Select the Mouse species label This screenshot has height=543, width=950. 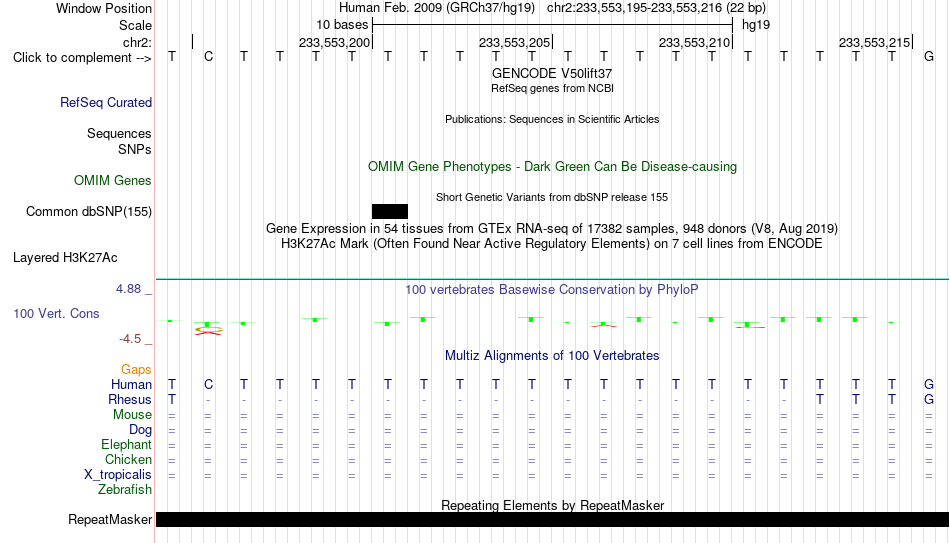click(132, 415)
